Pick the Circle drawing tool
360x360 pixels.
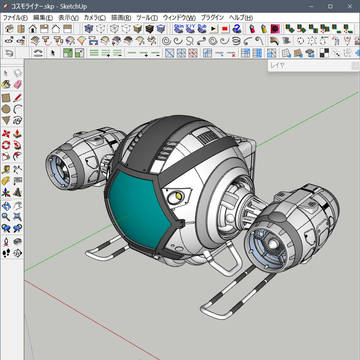6,109
